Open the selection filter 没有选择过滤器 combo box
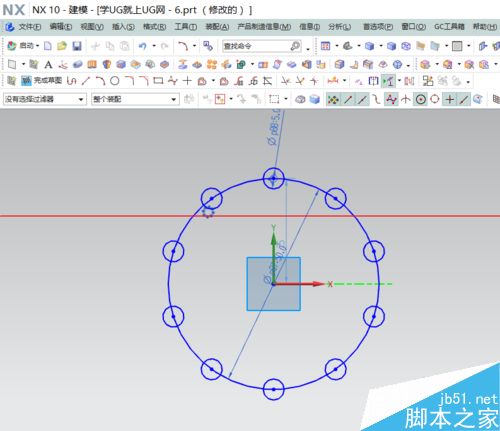This screenshot has height=431, width=500. (45, 99)
